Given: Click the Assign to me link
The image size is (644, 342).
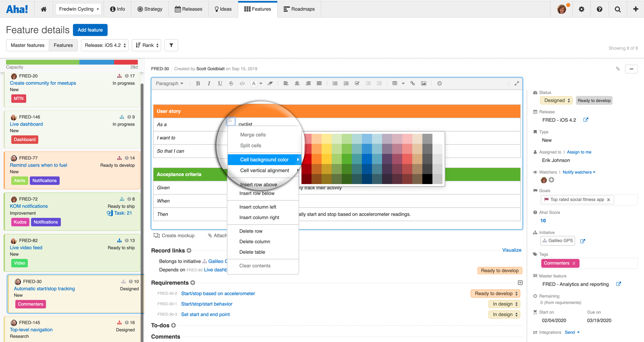Looking at the screenshot, I should tap(579, 152).
